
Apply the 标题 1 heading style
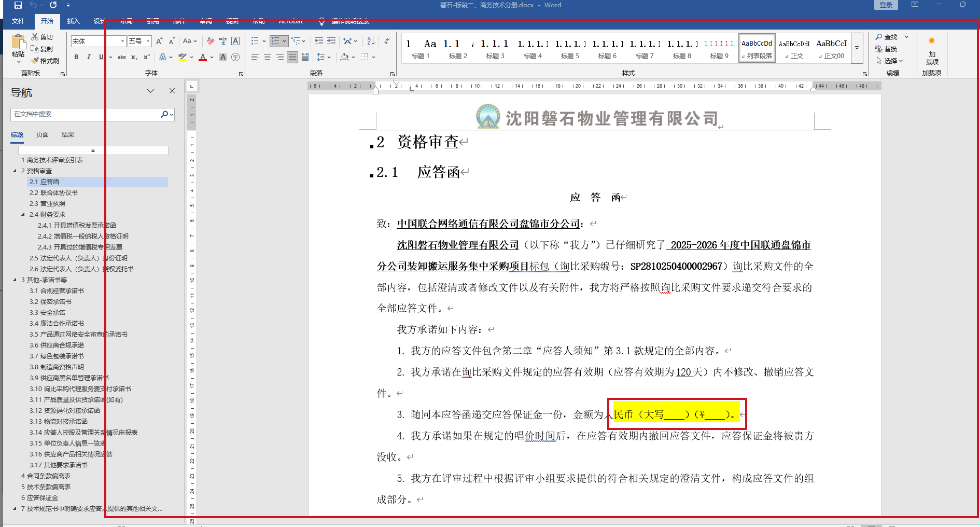[421, 48]
